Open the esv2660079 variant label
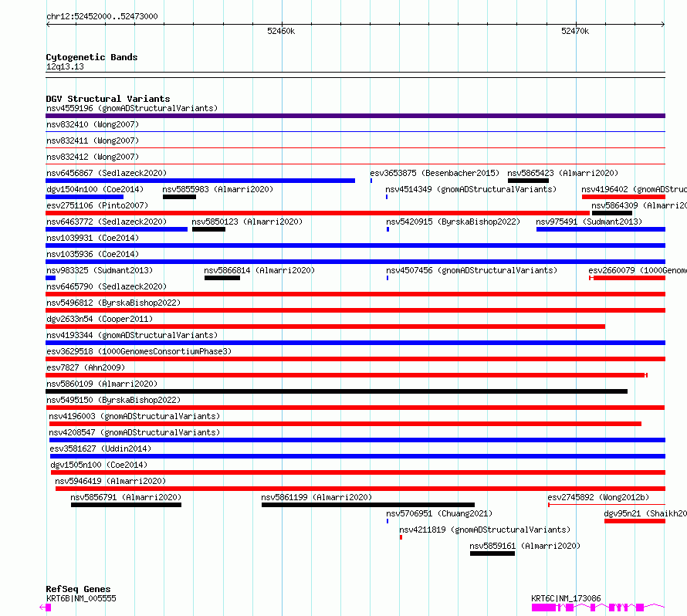The width and height of the screenshot is (687, 616). [638, 270]
